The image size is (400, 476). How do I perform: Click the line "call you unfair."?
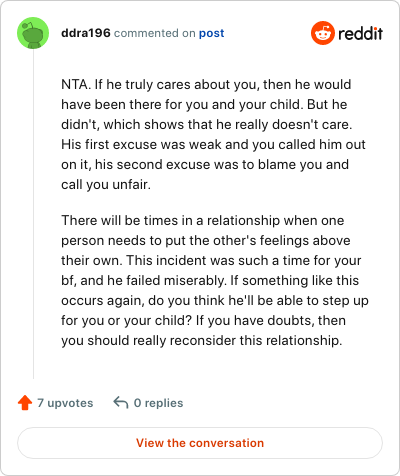pos(106,184)
